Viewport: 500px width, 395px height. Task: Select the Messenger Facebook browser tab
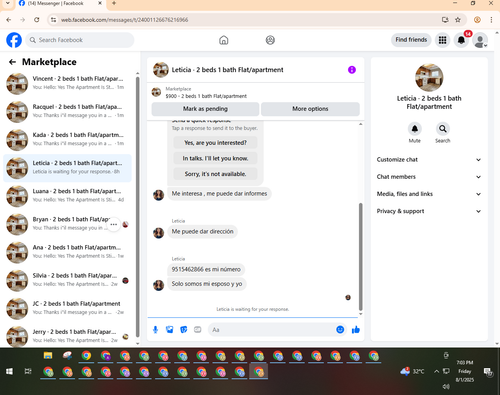pyautogui.click(x=60, y=4)
